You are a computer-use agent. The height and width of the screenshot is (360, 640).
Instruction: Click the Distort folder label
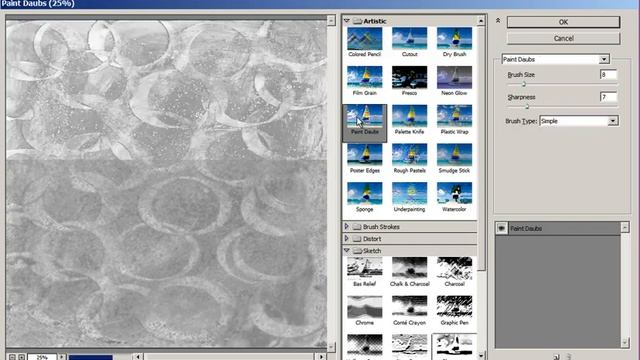click(x=372, y=239)
